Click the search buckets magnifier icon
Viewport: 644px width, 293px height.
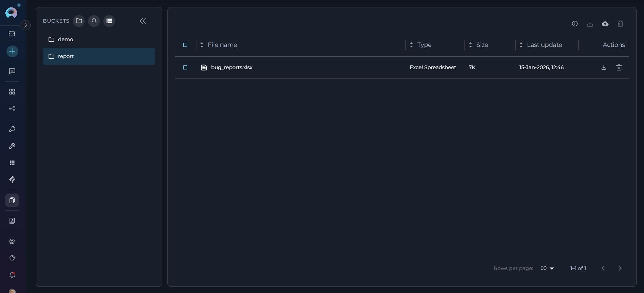click(x=94, y=21)
